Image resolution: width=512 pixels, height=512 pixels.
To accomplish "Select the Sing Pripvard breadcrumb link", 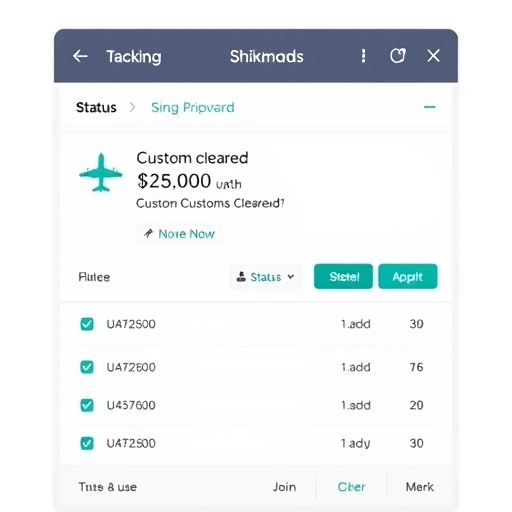I will click(193, 108).
